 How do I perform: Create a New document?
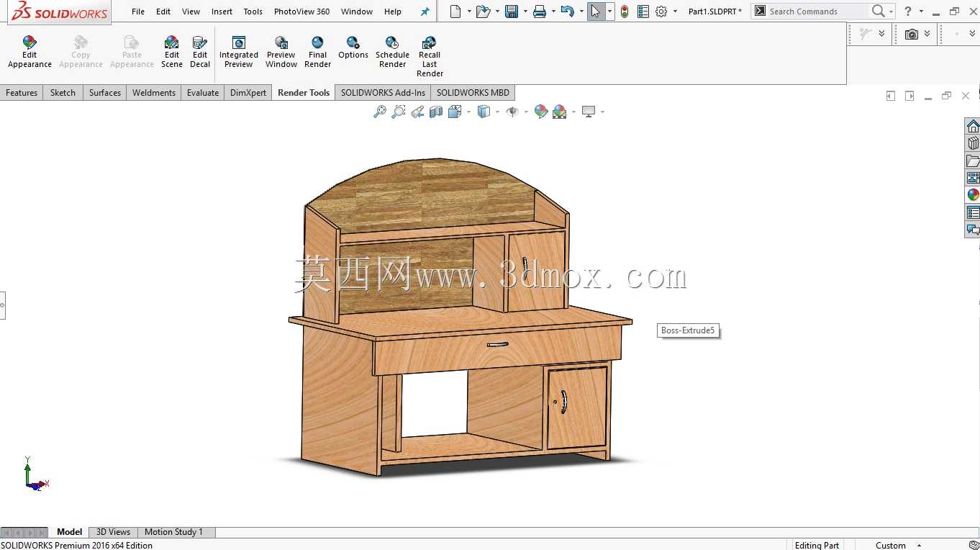pyautogui.click(x=455, y=12)
